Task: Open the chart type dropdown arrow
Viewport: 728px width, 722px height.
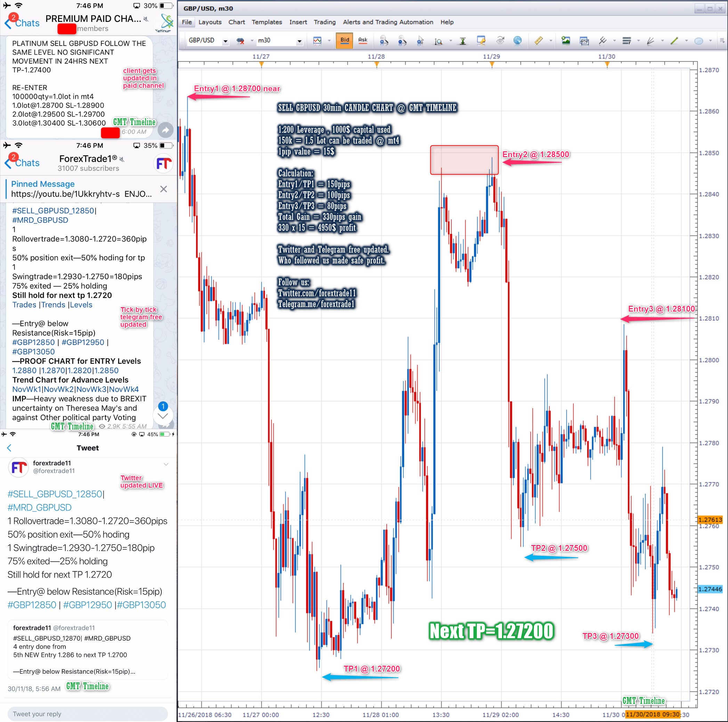Action: click(x=329, y=41)
